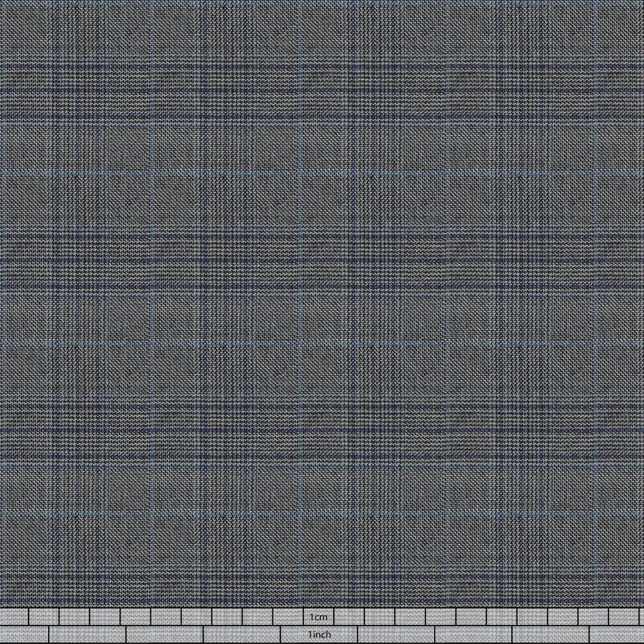644x644 pixels.
Task: Select the centimeter cell containing "1cm" text
Action: (319, 617)
